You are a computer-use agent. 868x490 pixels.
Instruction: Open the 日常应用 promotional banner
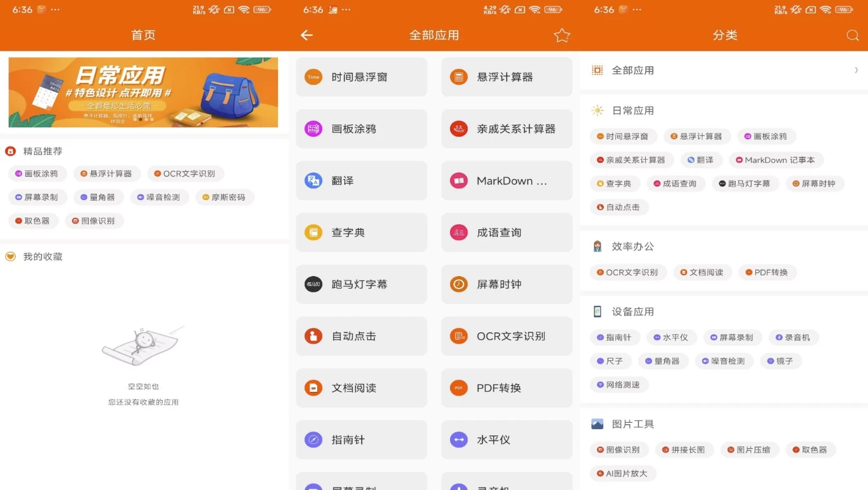coord(143,92)
